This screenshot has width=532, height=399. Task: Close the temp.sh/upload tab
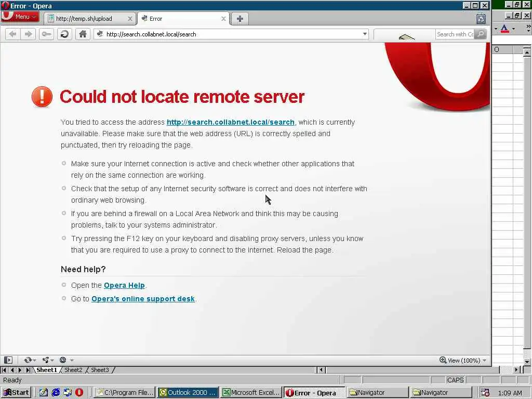pyautogui.click(x=130, y=19)
